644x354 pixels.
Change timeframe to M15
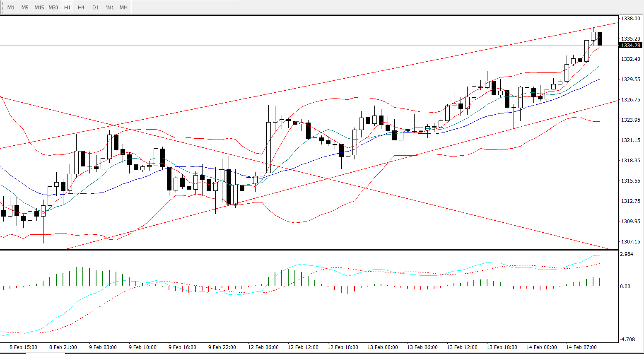tap(39, 7)
